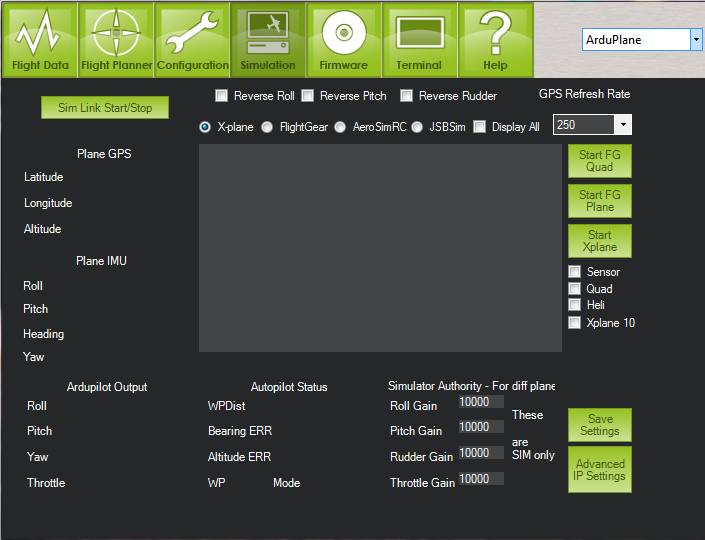Viewport: 705px width, 540px height.
Task: Enable the Reverse Roll checkbox
Action: tap(222, 96)
